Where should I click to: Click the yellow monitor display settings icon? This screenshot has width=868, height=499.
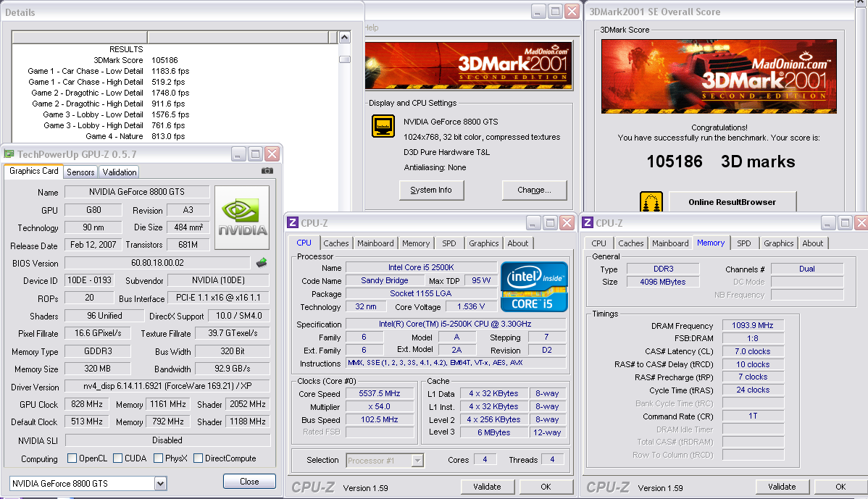tap(383, 126)
